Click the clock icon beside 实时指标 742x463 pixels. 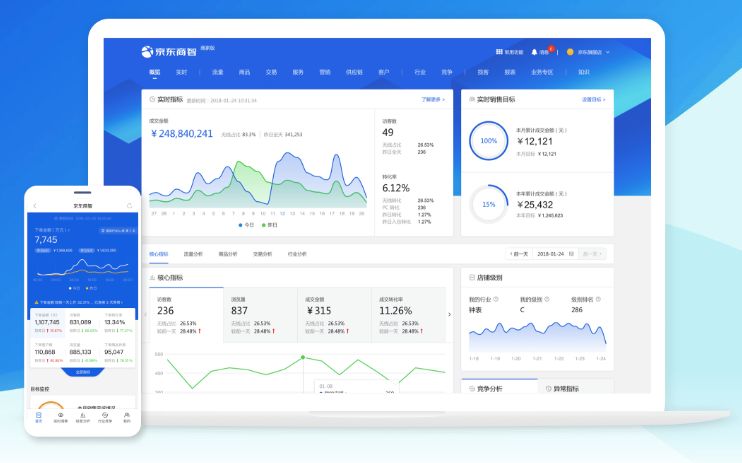pyautogui.click(x=152, y=99)
